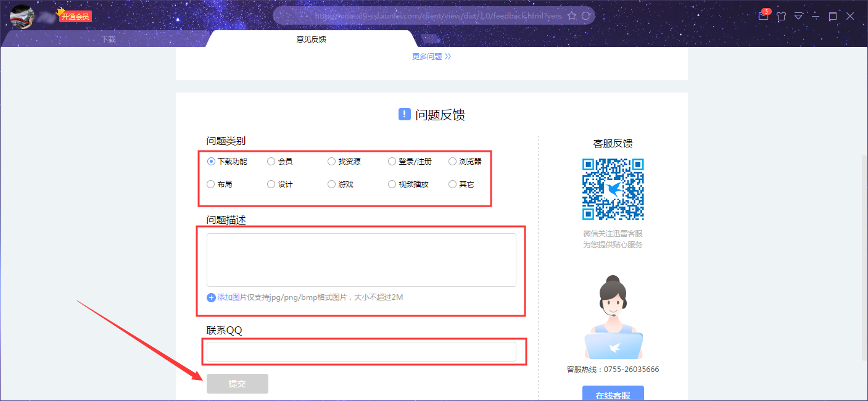Open the message notifications icon with badge 5
Viewport: 868px width, 401px height.
coord(763,16)
